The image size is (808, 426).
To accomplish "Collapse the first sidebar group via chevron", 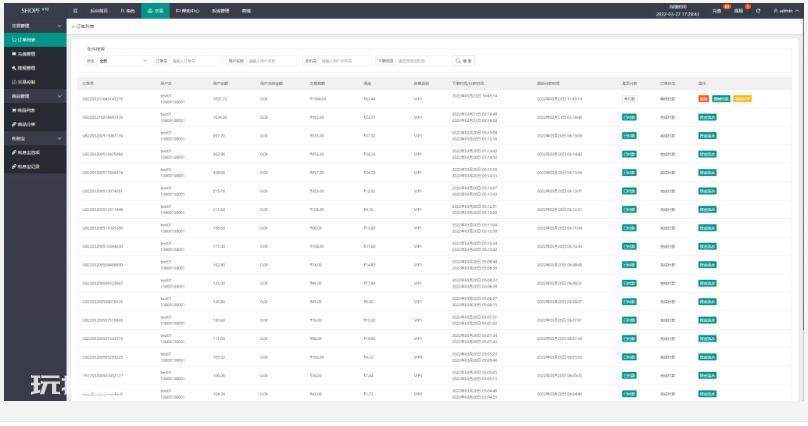I will point(60,26).
